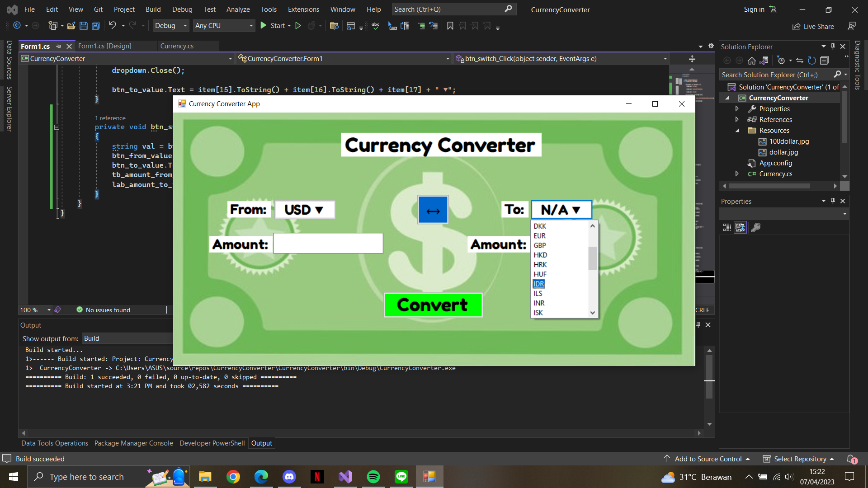
Task: Toggle the Solution Explorer auto-hide pin
Action: click(x=833, y=47)
